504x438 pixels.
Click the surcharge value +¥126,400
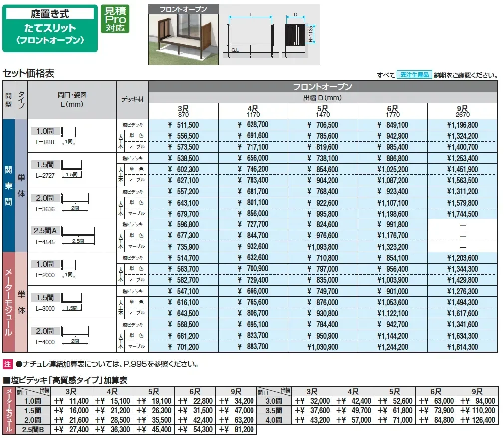[477, 420]
